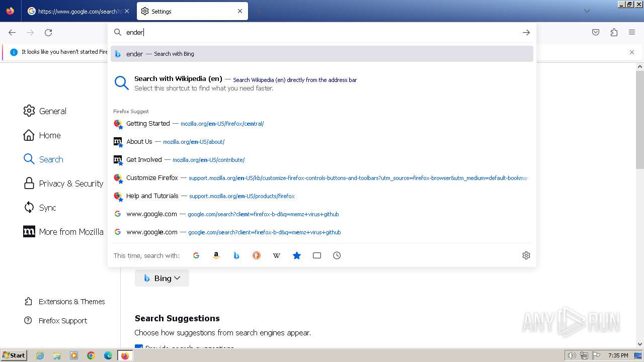
Task: Launch Microsoft Edge from taskbar
Action: click(x=108, y=355)
